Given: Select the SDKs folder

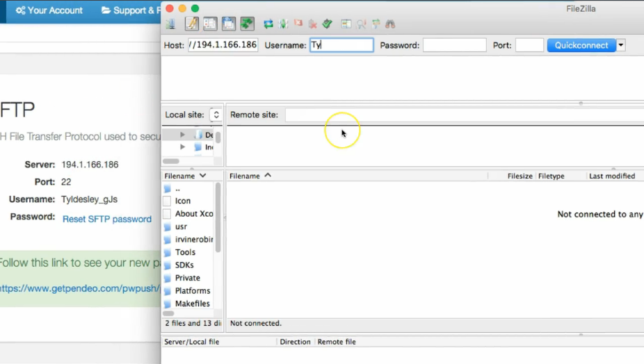Looking at the screenshot, I should pos(184,265).
